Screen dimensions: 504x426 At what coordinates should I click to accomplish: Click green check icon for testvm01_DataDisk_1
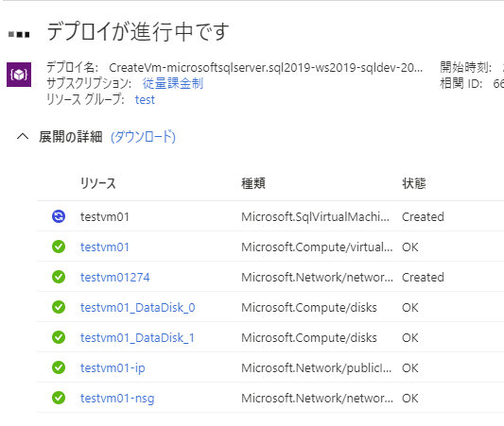(x=59, y=337)
